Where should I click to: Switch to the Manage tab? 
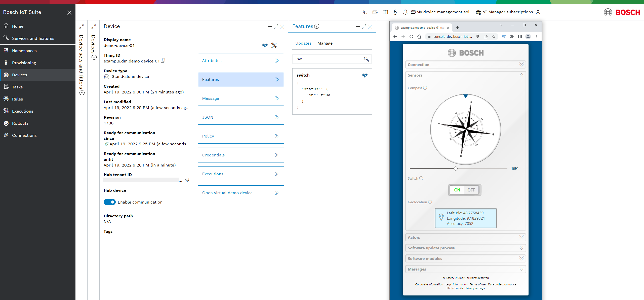(x=325, y=43)
